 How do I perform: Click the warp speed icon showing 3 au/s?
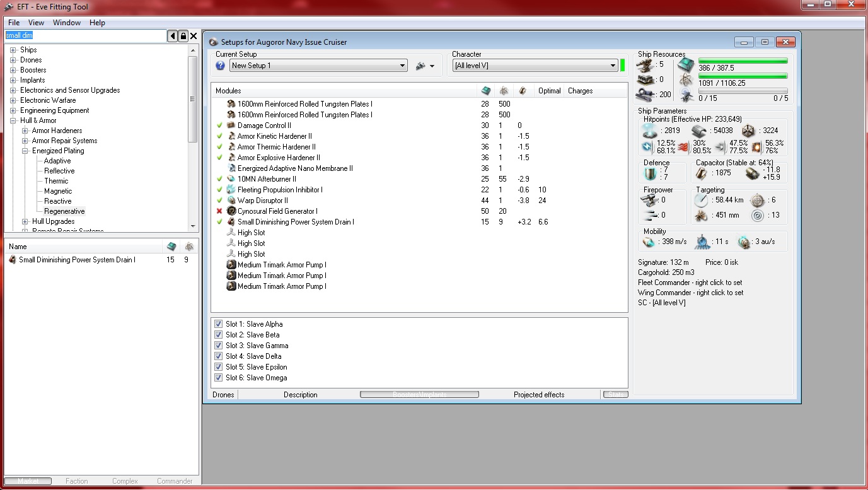pos(744,242)
